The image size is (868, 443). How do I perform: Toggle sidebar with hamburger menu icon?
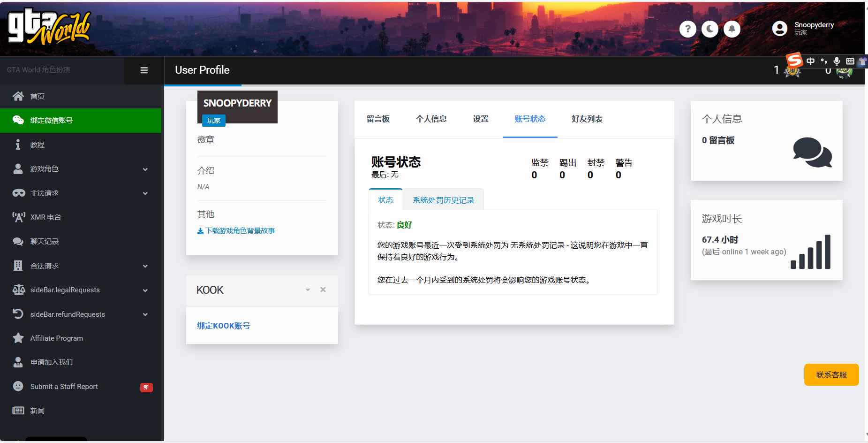tap(144, 70)
